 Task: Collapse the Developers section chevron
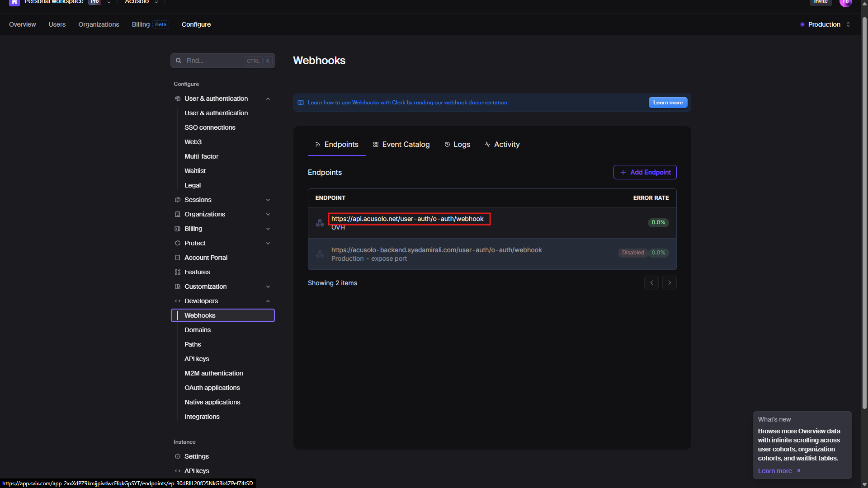[268, 301]
